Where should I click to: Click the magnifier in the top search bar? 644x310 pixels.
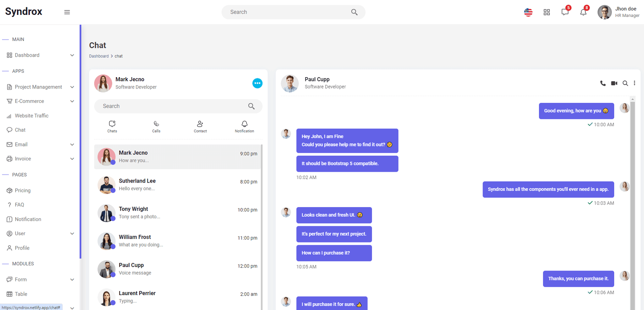[354, 12]
